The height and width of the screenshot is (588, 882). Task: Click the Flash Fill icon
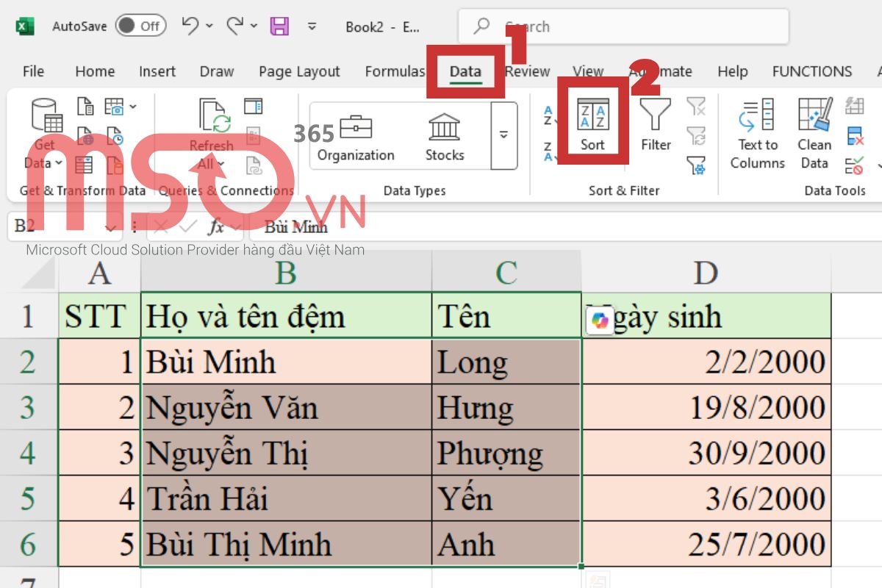coord(854,107)
